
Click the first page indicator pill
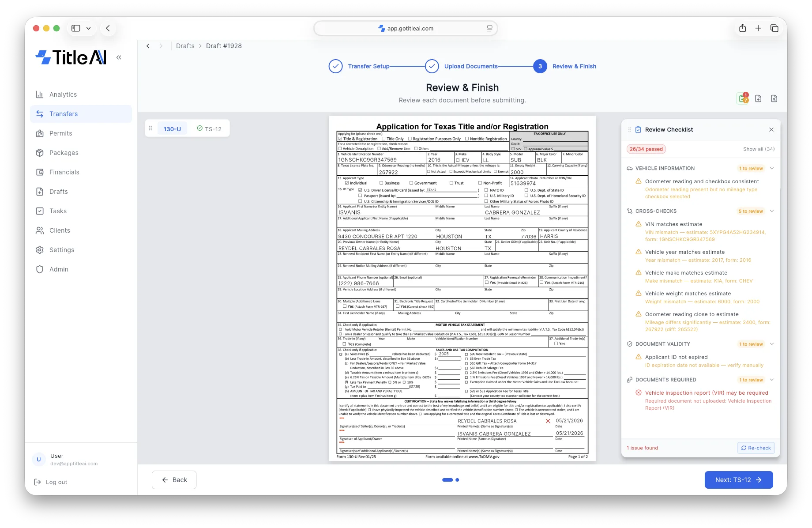tap(447, 480)
